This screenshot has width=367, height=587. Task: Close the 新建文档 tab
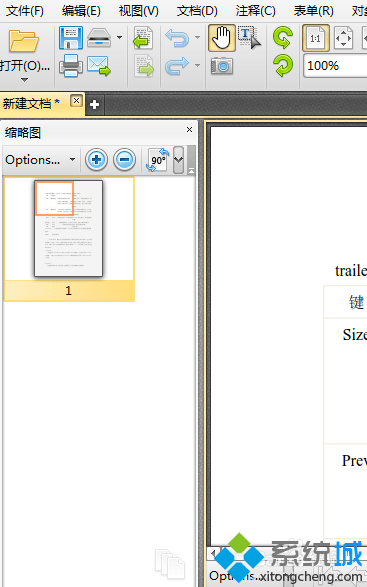(x=76, y=101)
